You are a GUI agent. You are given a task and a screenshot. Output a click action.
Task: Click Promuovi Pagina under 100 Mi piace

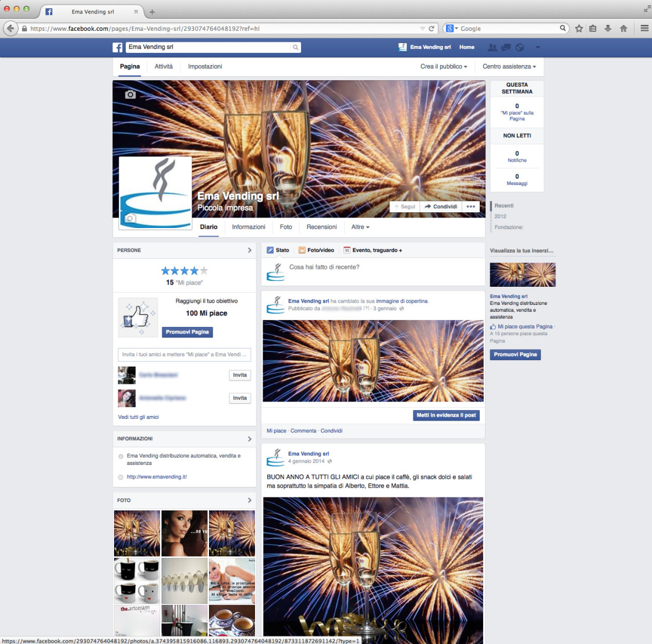tap(187, 332)
